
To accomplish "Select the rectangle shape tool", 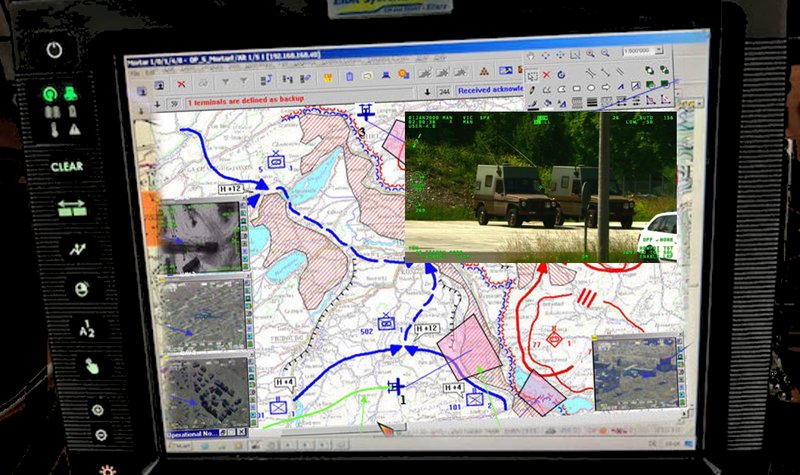I will pos(577,88).
